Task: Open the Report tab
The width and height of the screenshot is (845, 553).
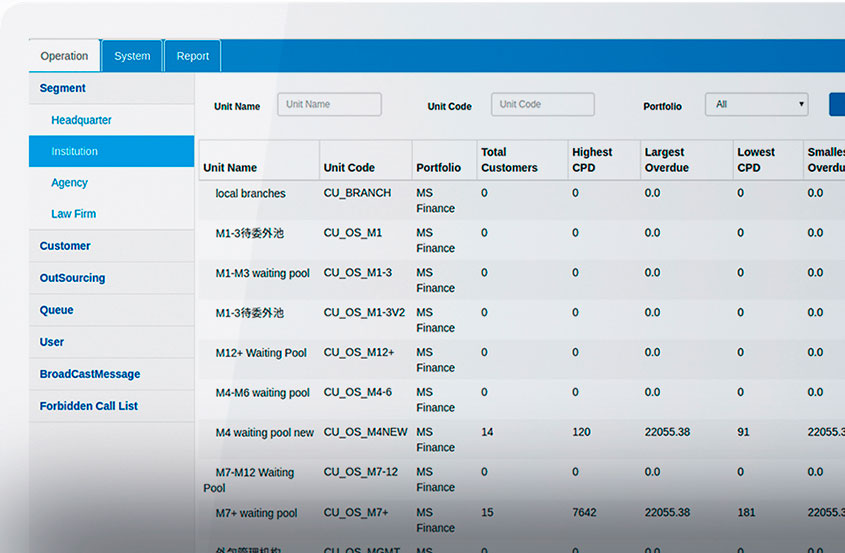Action: tap(192, 56)
